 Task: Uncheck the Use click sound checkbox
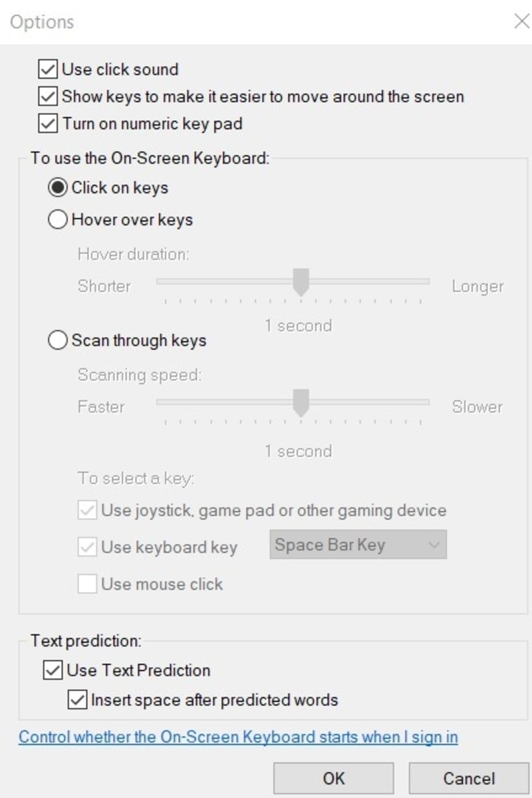[x=47, y=69]
